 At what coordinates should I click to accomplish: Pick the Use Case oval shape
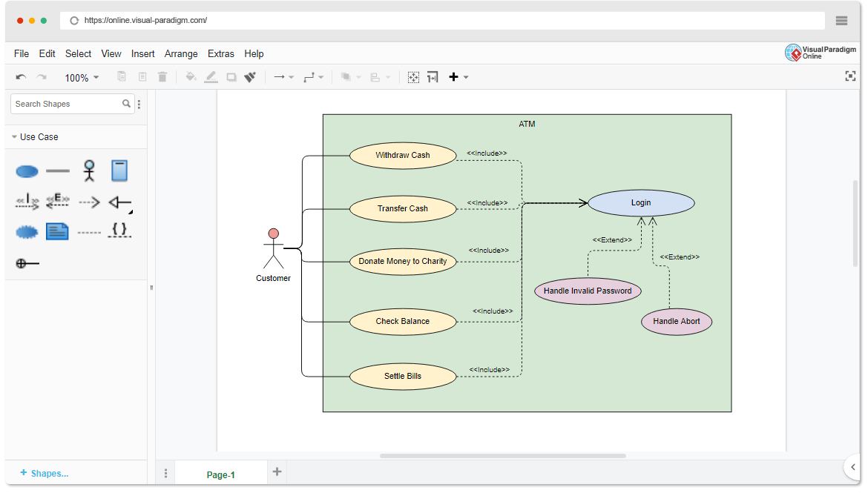click(x=27, y=171)
